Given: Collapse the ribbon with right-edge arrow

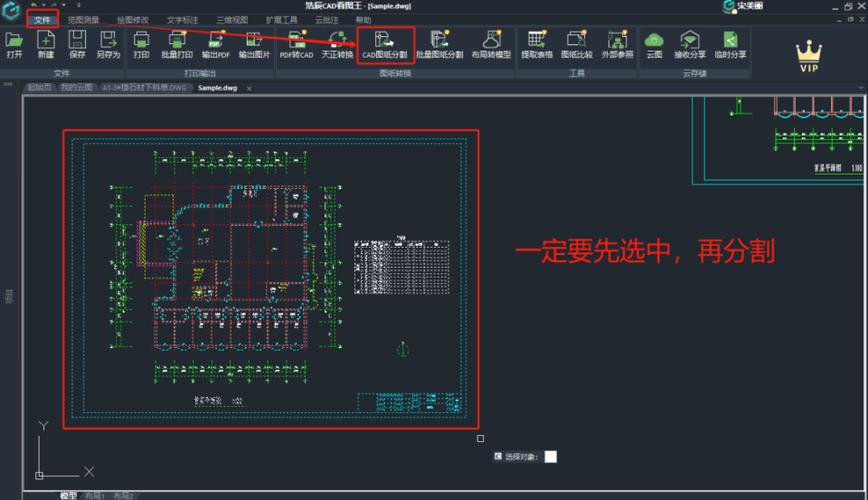Looking at the screenshot, I should click(x=861, y=88).
